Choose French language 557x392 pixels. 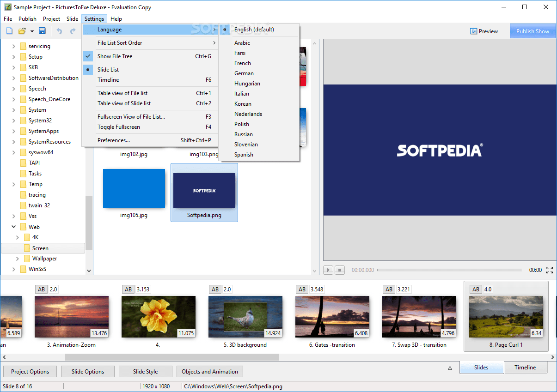coord(259,63)
